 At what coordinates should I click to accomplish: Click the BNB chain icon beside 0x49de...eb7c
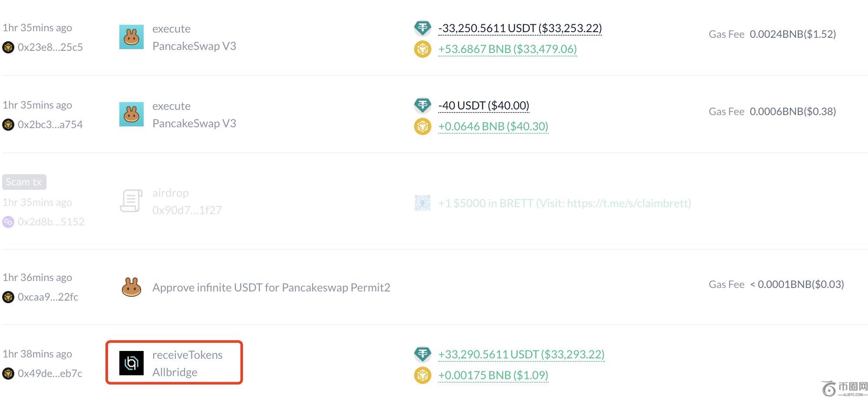pyautogui.click(x=8, y=373)
